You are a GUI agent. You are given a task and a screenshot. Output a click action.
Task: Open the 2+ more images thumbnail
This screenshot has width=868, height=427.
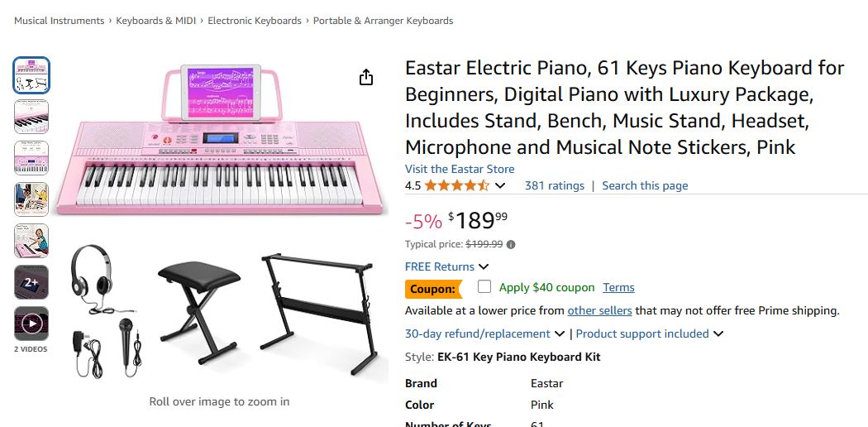pyautogui.click(x=31, y=282)
